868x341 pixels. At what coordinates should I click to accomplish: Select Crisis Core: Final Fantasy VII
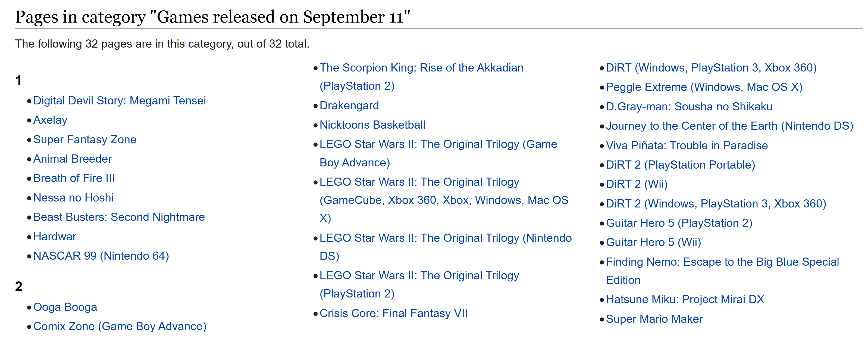click(x=393, y=313)
